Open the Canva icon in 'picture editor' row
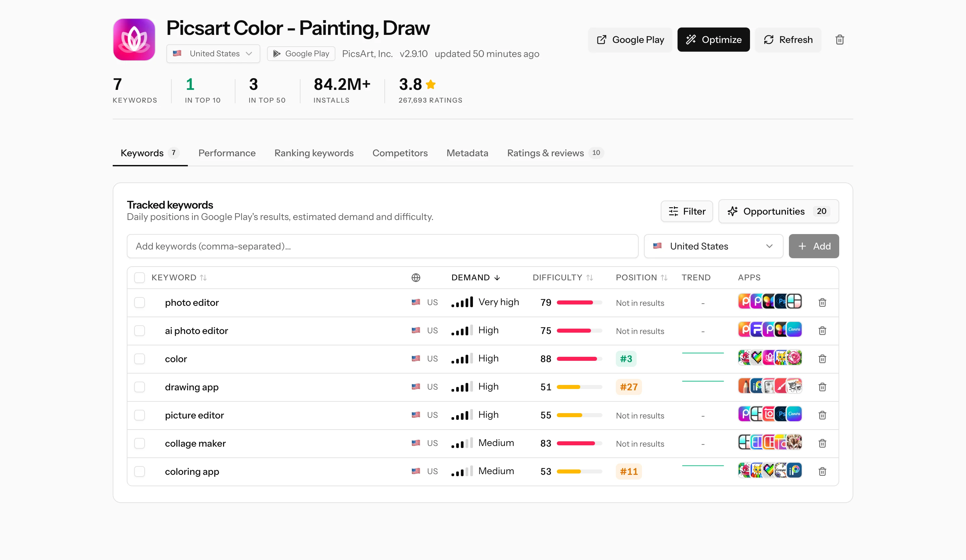Screen dimensions: 966x560 click(x=794, y=414)
